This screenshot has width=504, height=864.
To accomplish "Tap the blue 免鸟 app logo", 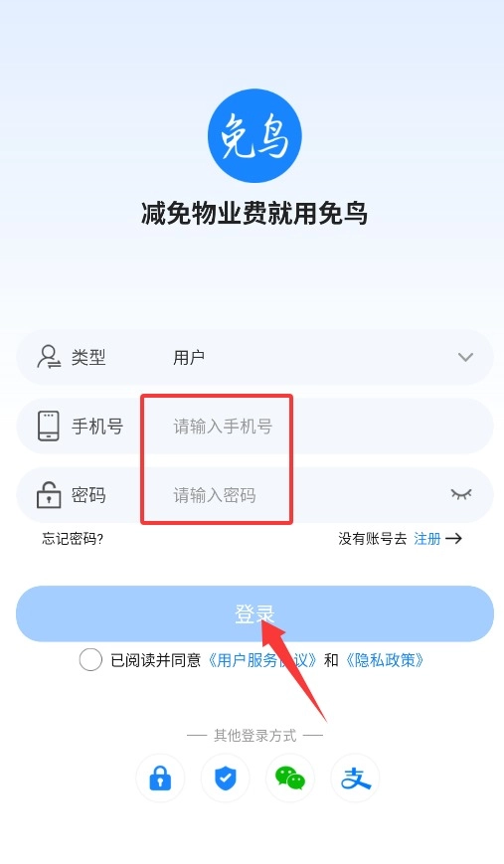I will 254,135.
